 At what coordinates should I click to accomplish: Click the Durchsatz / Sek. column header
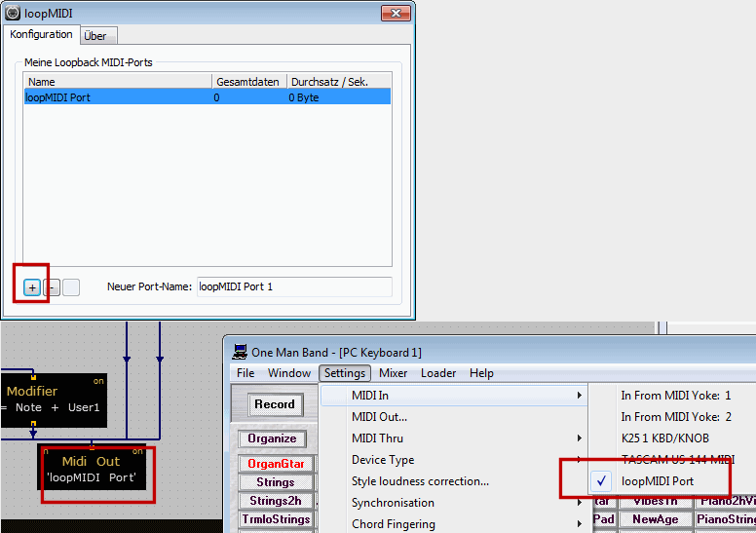click(338, 82)
